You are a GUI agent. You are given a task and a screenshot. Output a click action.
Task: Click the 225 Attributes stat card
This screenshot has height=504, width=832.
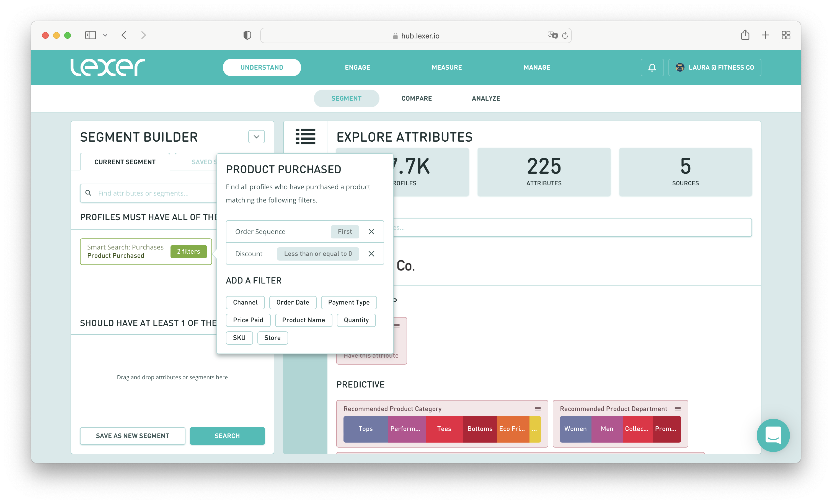pyautogui.click(x=544, y=172)
